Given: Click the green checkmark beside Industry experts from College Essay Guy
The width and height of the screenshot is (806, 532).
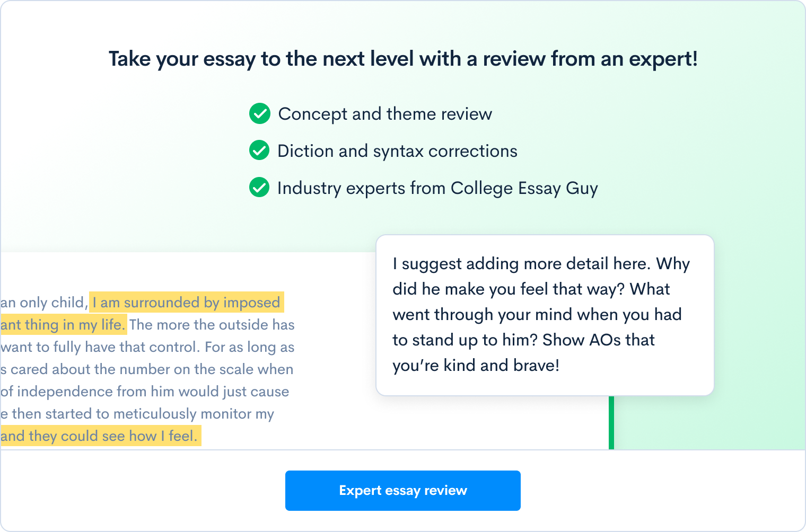Looking at the screenshot, I should [x=259, y=188].
